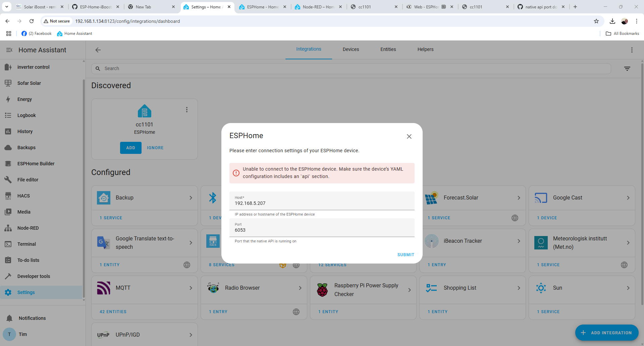Open Backups in sidebar
Screen dimensions: 644x346
tap(41, 148)
